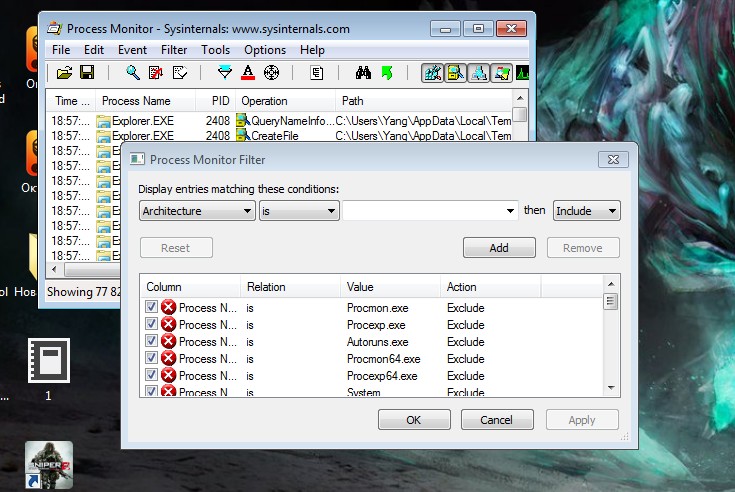The image size is (735, 492).
Task: Open the 'is' relation dropdown
Action: pyautogui.click(x=299, y=211)
